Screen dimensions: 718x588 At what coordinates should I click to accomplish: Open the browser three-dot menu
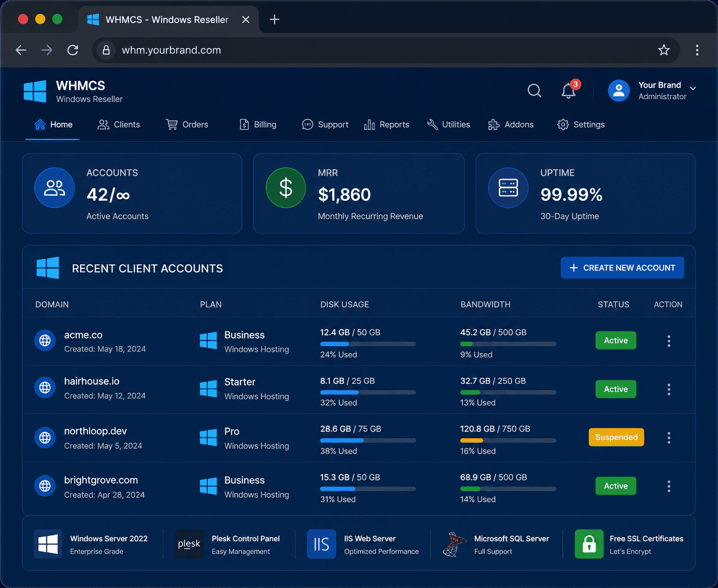pos(697,50)
